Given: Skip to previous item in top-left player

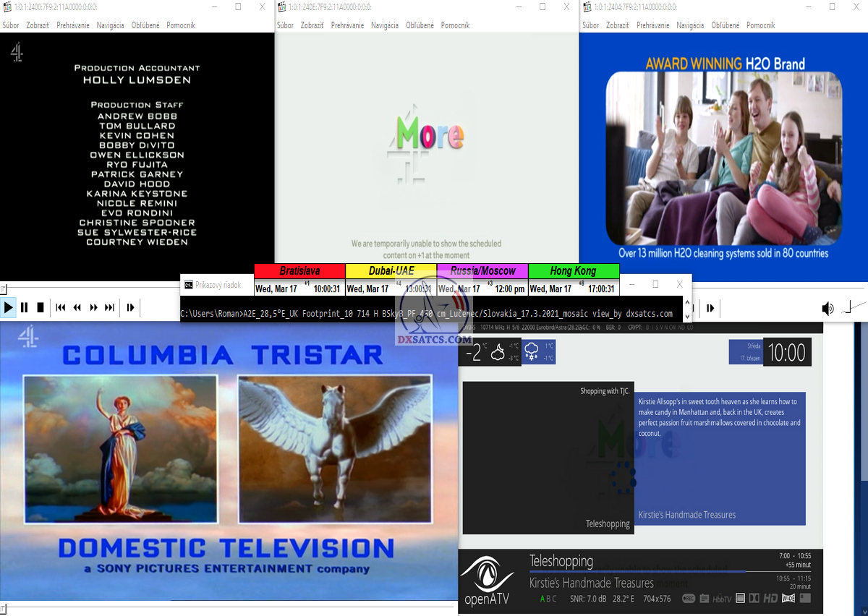Looking at the screenshot, I should point(61,307).
